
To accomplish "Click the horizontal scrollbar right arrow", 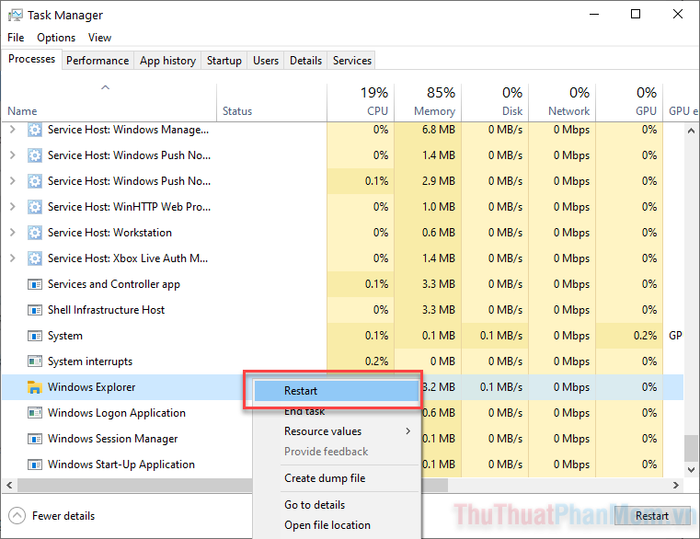I will tap(676, 485).
